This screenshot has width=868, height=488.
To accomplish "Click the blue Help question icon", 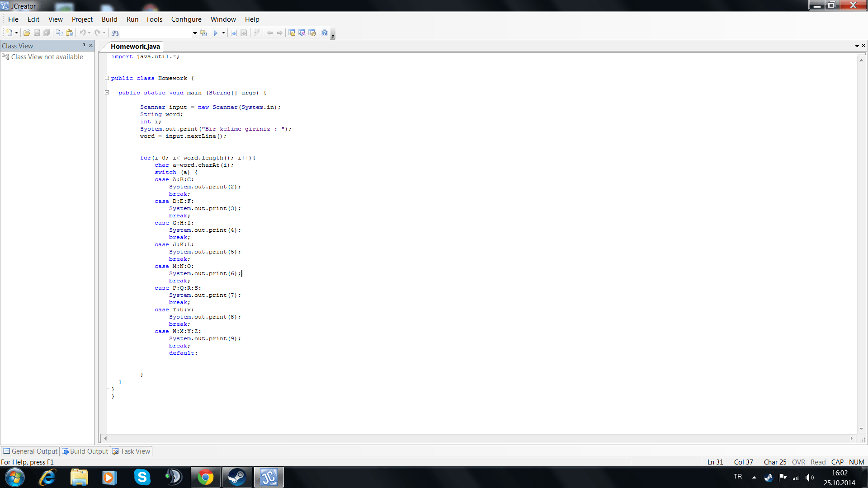I will (325, 33).
